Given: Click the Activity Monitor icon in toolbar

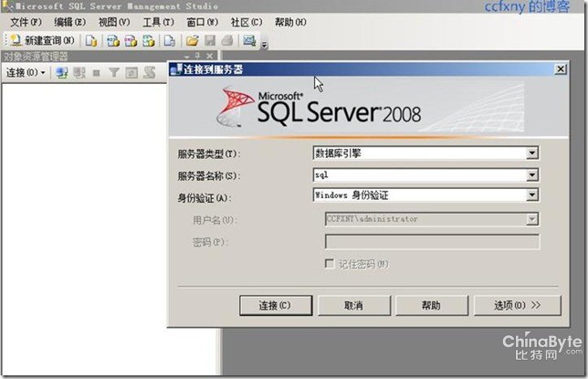Looking at the screenshot, I should point(250,40).
